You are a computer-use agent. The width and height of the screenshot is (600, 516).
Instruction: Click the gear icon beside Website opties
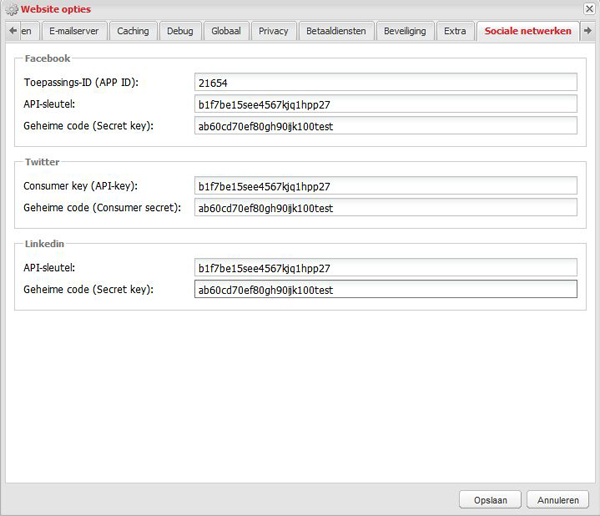pyautogui.click(x=11, y=9)
